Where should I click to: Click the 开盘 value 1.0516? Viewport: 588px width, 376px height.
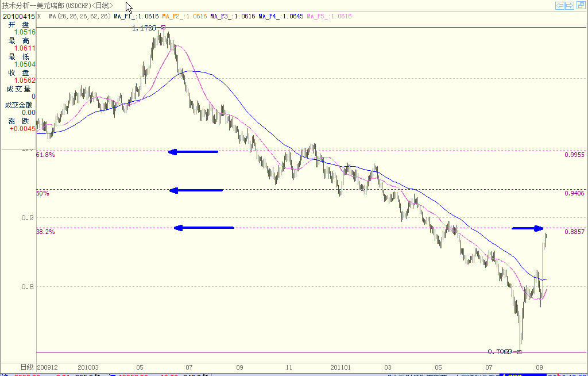tap(25, 32)
